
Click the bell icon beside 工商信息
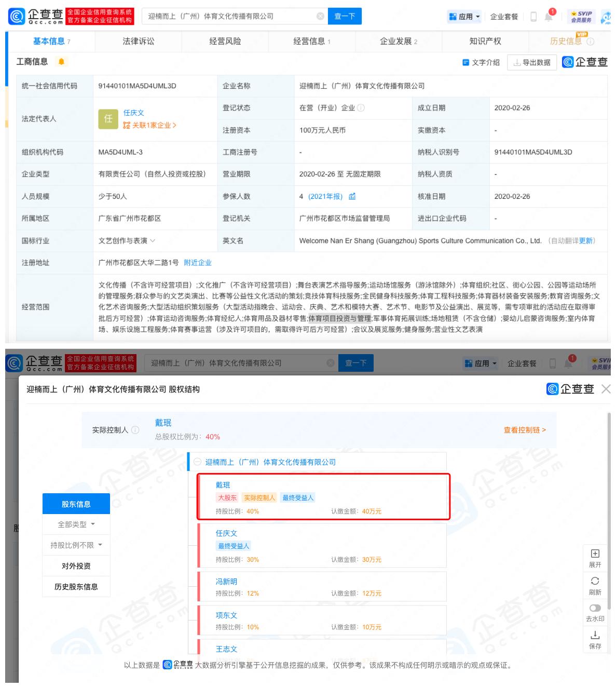[x=62, y=61]
